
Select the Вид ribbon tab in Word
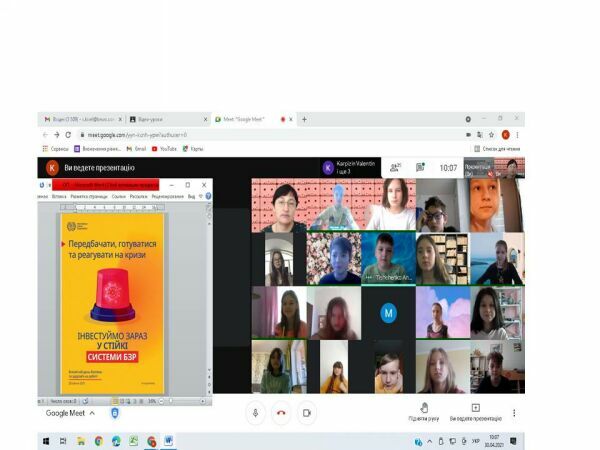click(x=191, y=196)
